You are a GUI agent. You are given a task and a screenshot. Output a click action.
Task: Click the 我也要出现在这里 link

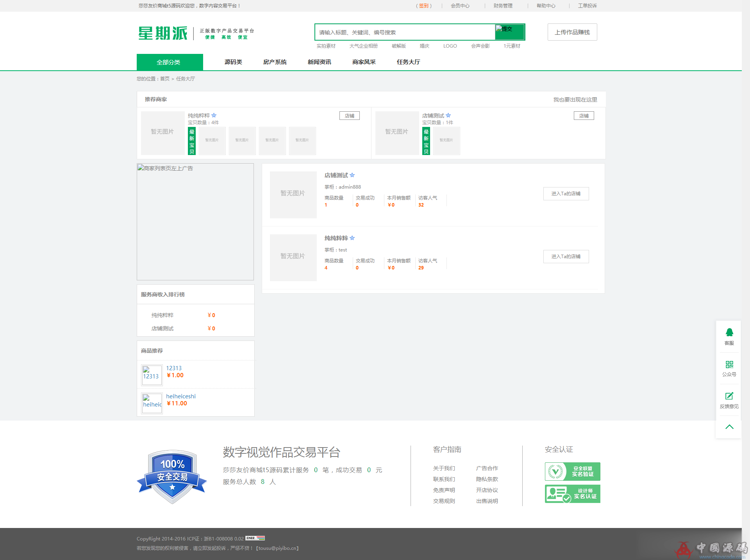point(575,100)
